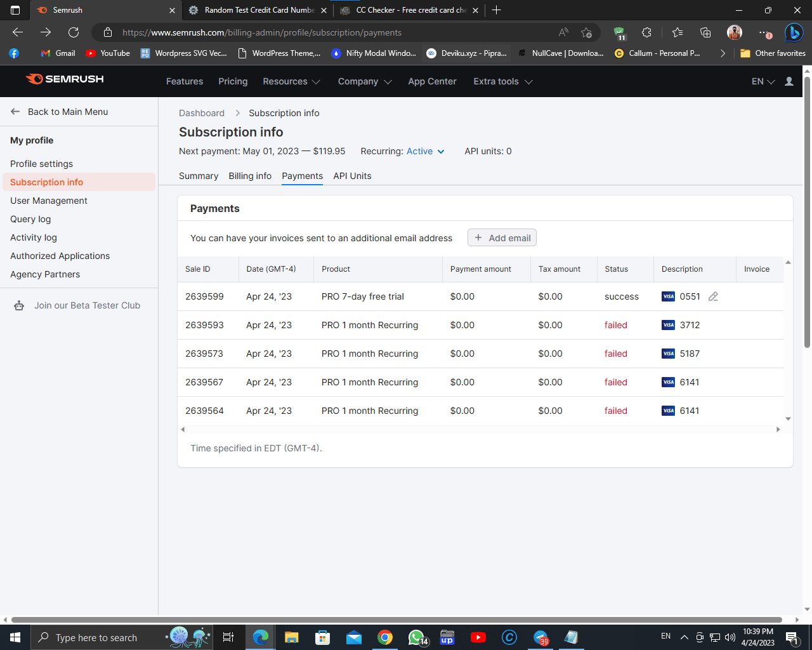Switch to the API Units tab
The image size is (812, 650).
352,176
